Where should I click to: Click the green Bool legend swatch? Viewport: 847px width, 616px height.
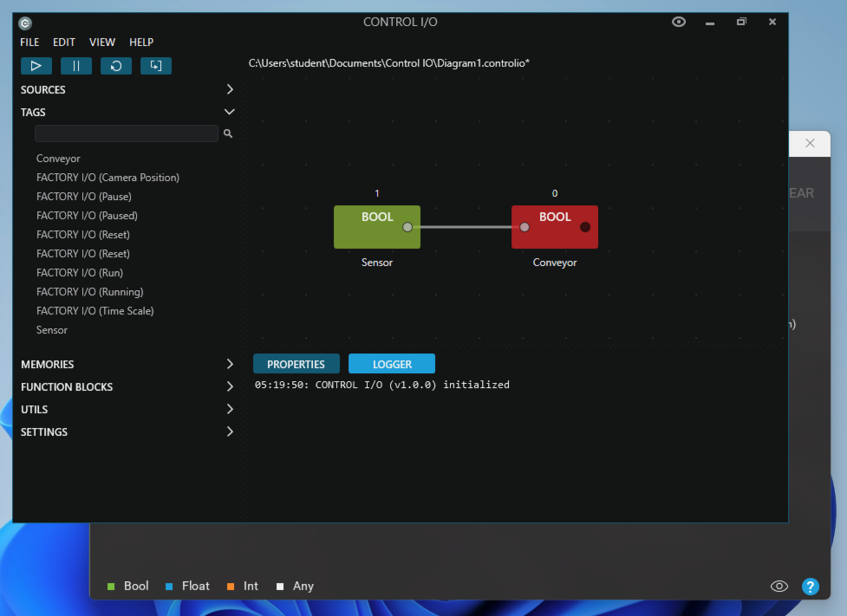click(x=111, y=587)
